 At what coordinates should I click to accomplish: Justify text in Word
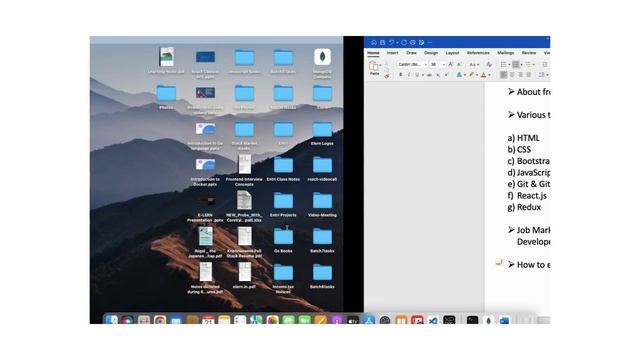[x=529, y=75]
